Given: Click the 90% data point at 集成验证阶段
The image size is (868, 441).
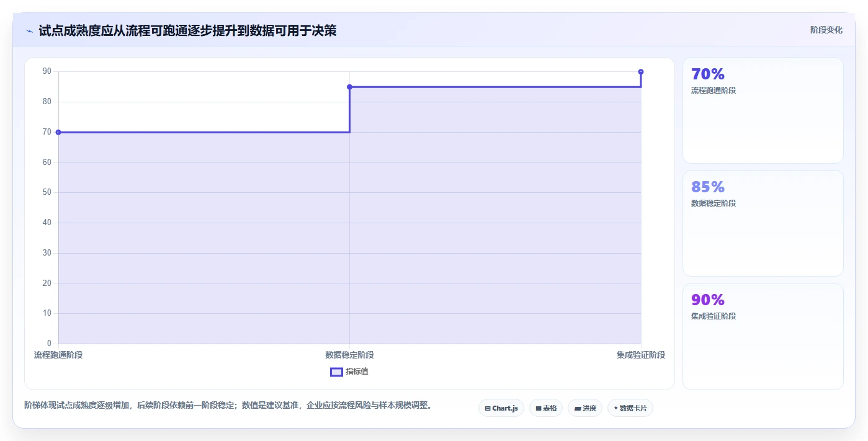Looking at the screenshot, I should click(641, 72).
